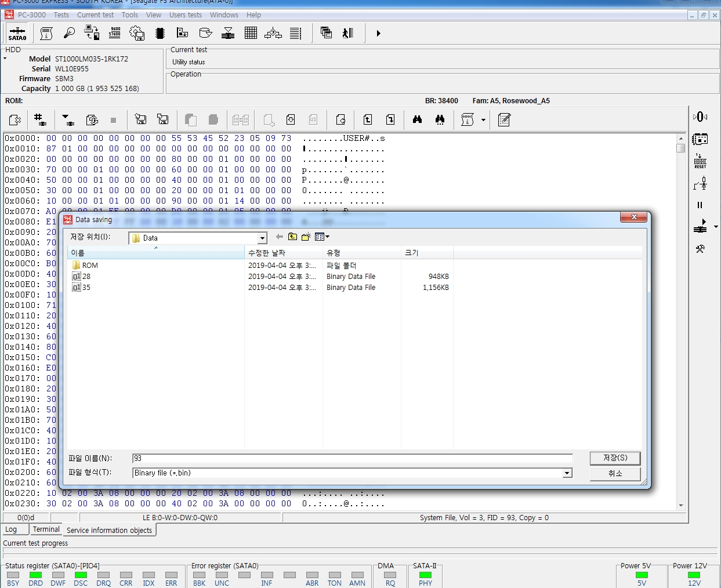Create a new folder in save dialog
The height and width of the screenshot is (588, 721).
306,237
